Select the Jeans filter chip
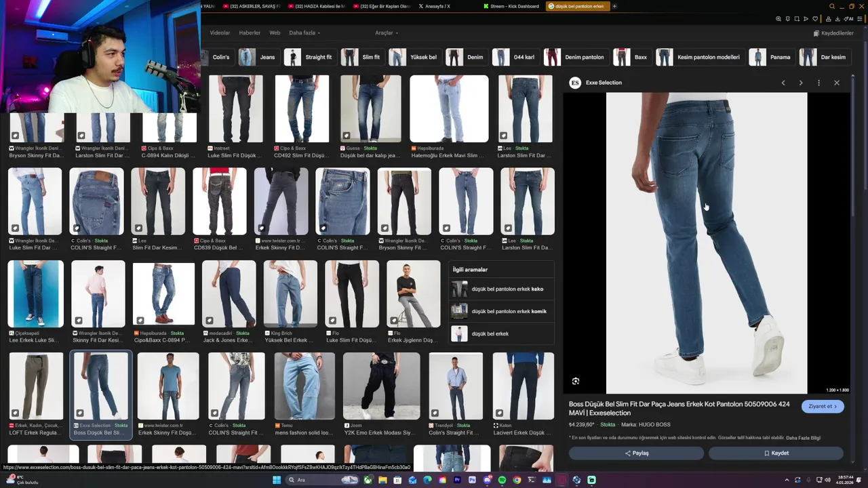Viewport: 868px width, 488px height. [258, 57]
